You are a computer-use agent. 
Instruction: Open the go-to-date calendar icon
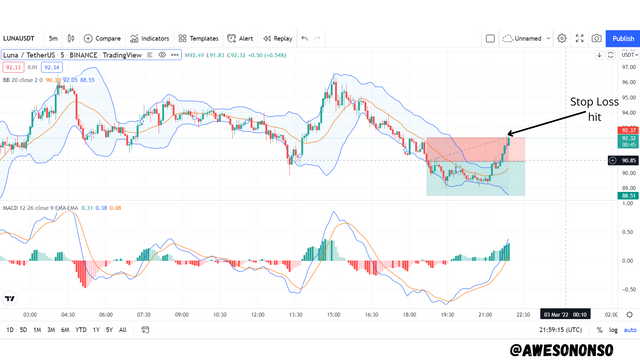click(145, 329)
